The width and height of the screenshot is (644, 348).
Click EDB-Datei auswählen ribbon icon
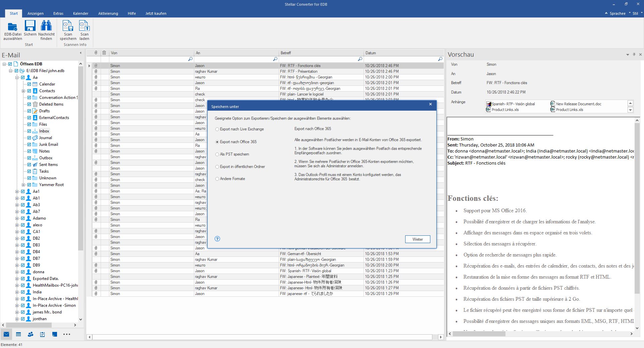click(x=13, y=30)
